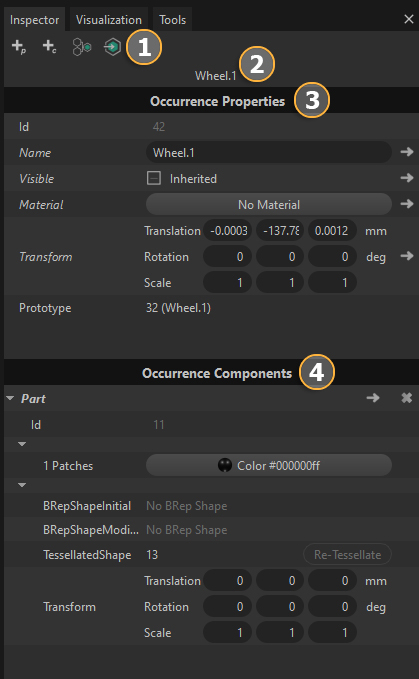Click the add property (+p) icon
The height and width of the screenshot is (679, 419).
tap(19, 46)
